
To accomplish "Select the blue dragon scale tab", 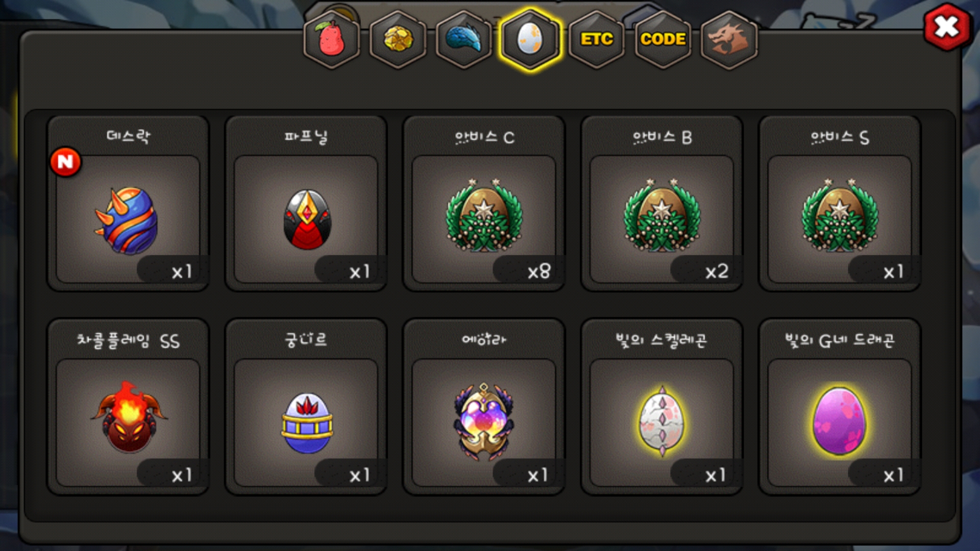I will tap(464, 40).
